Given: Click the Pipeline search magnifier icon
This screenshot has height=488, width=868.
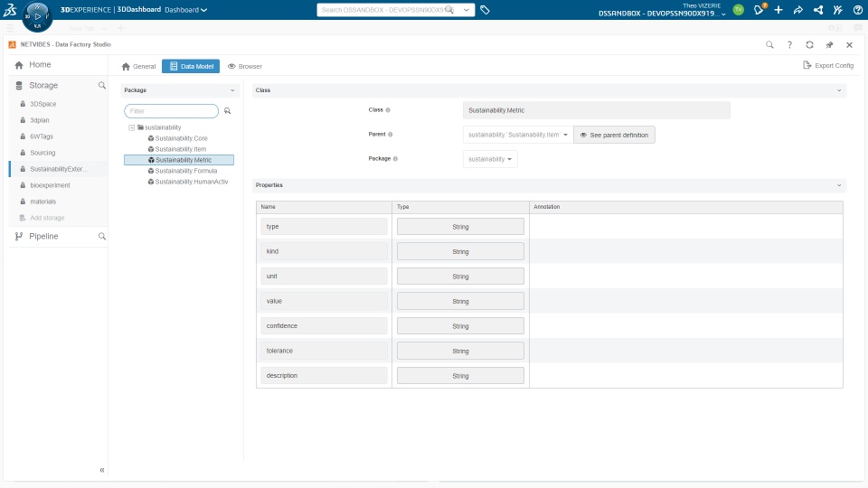Looking at the screenshot, I should coord(102,236).
